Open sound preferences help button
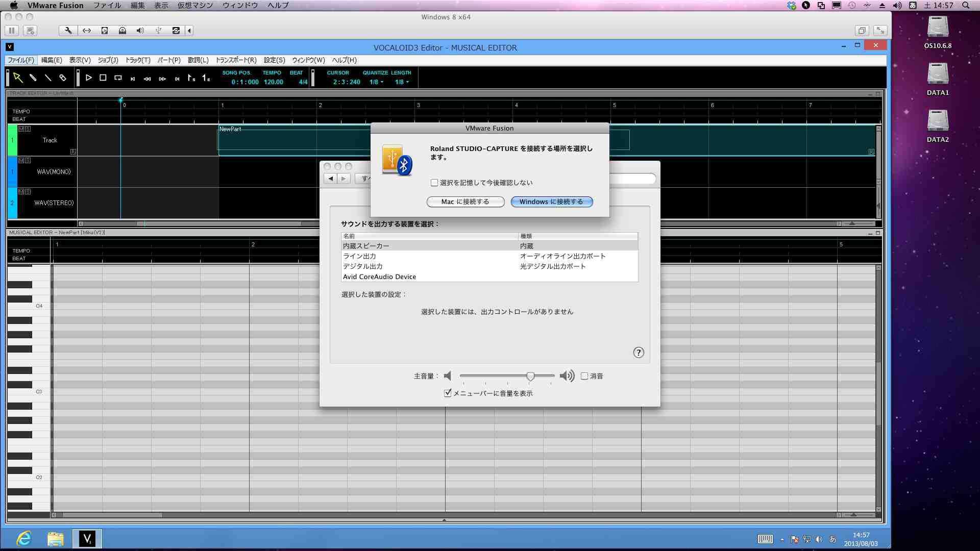This screenshot has width=980, height=551. [x=639, y=353]
